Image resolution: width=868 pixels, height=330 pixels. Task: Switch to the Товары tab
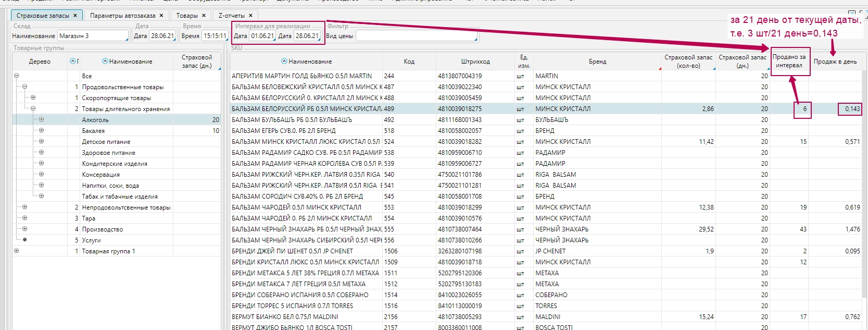coord(186,16)
